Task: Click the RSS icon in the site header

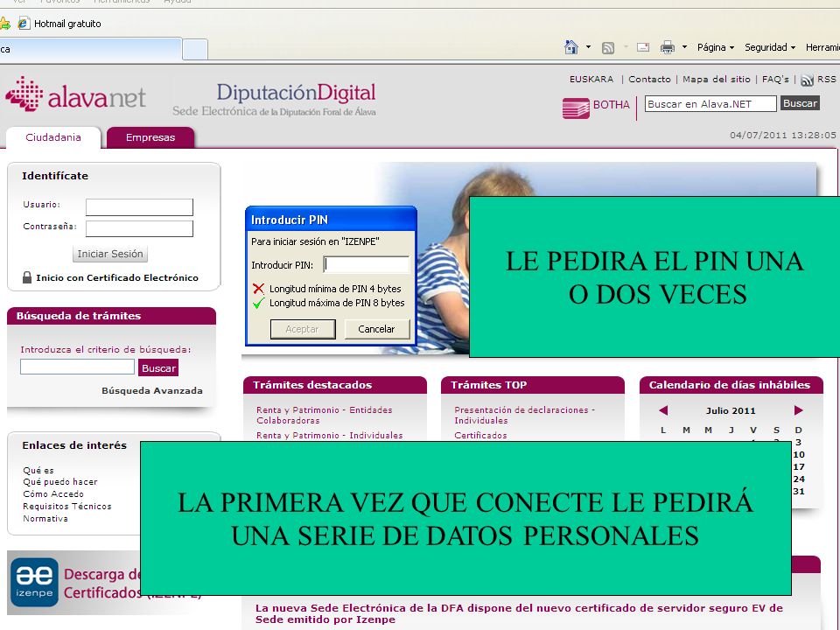Action: 807,80
